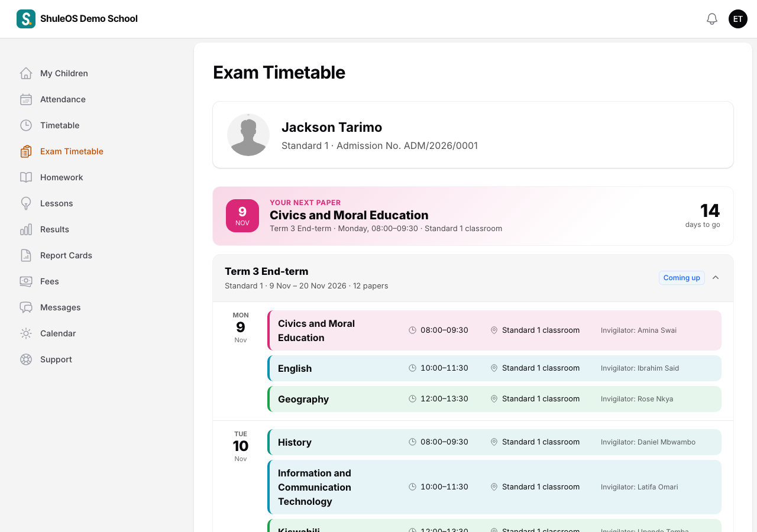This screenshot has height=532, width=757.
Task: Select the English exam row
Action: click(x=494, y=368)
